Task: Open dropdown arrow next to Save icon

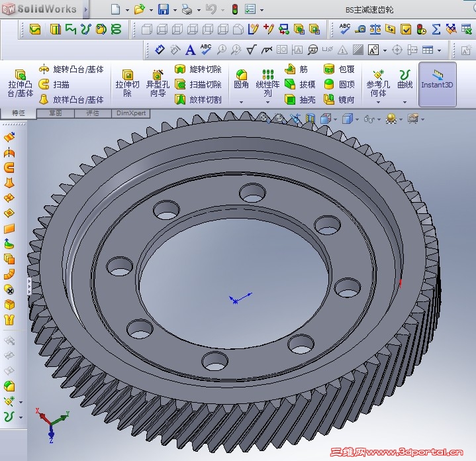Action: [175, 10]
